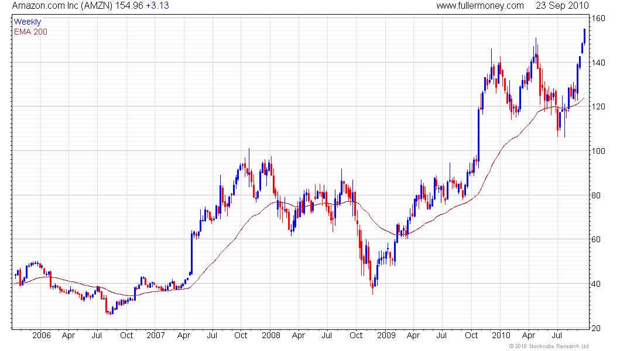Select the blue Weekly legend label
The image size is (644, 351).
coord(28,22)
